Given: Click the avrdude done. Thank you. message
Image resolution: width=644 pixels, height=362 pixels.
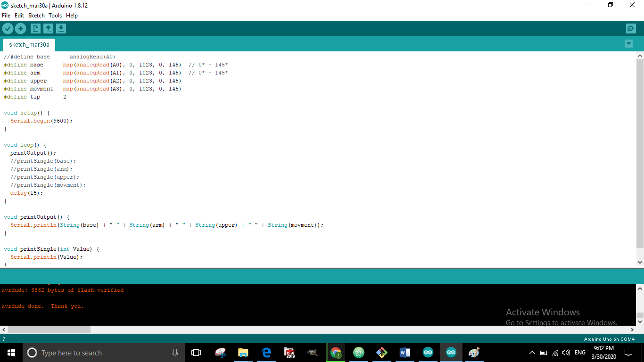Looking at the screenshot, I should click(x=42, y=306).
